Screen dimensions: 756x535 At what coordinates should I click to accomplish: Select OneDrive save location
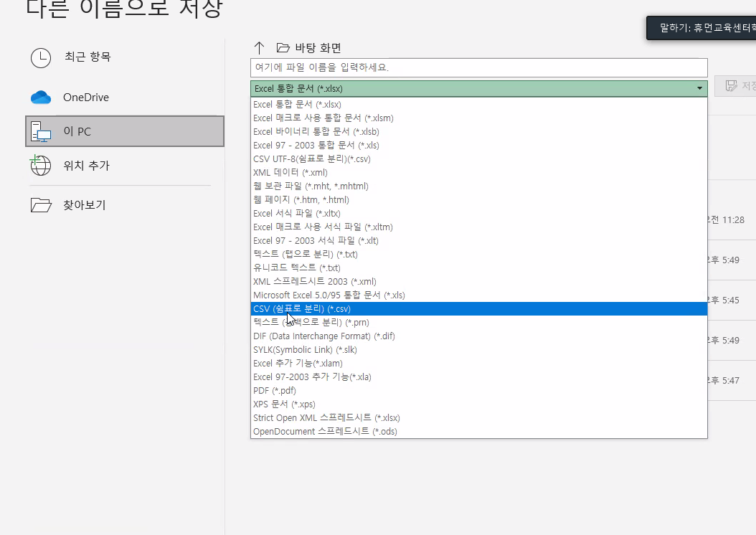coord(124,98)
